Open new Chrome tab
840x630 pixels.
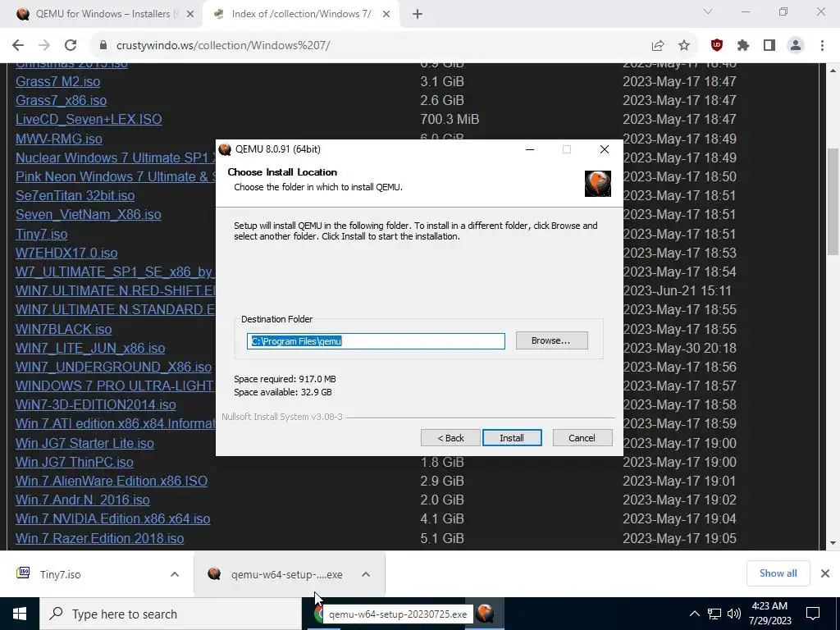point(418,15)
